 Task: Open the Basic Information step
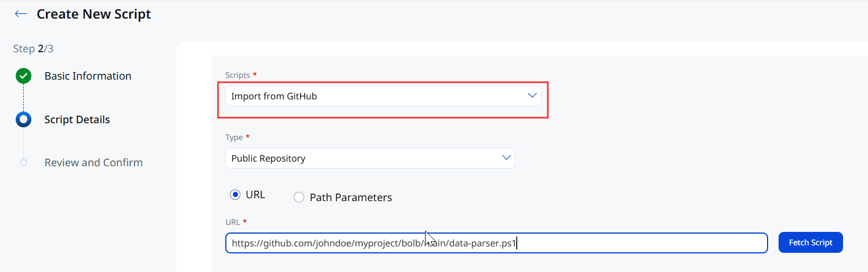(x=88, y=76)
